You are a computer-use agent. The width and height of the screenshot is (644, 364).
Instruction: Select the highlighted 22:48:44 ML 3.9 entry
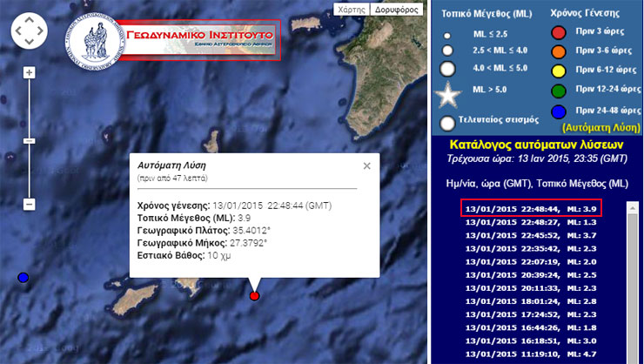531,209
